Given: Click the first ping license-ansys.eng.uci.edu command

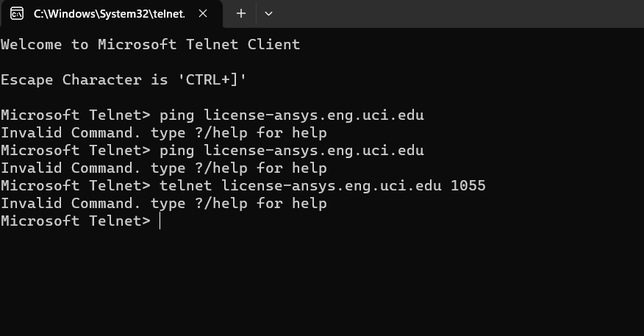Looking at the screenshot, I should coord(292,115).
